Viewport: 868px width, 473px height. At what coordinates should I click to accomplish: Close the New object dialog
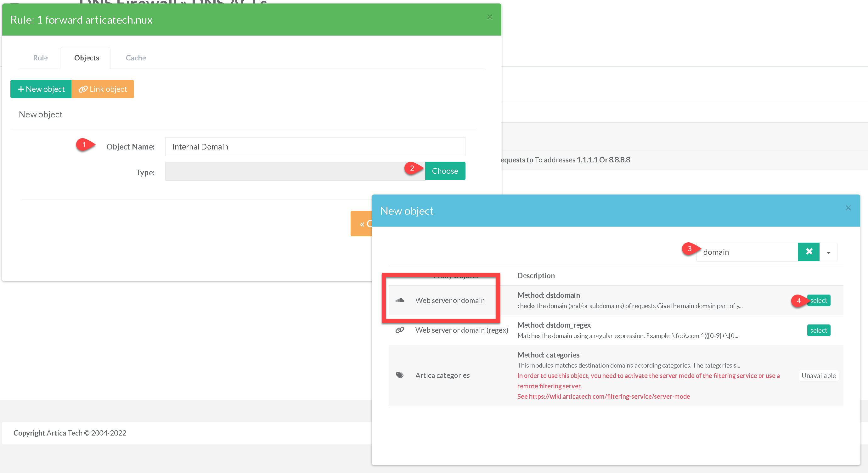[848, 208]
